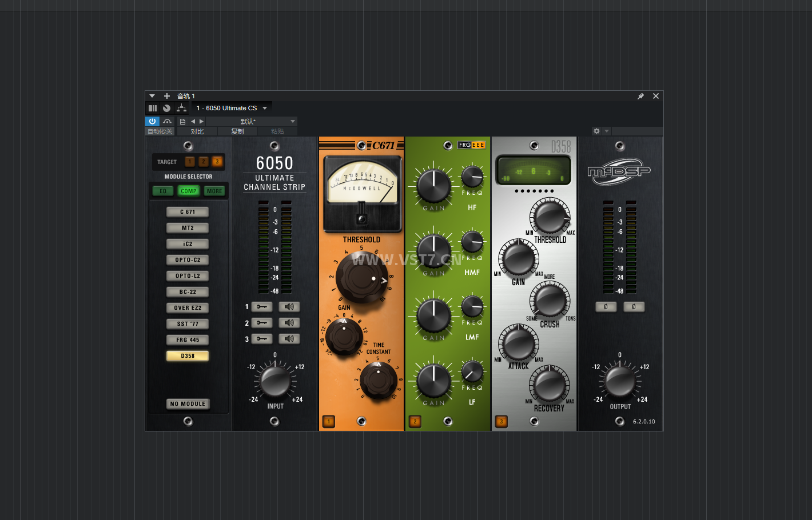812x520 pixels.
Task: Pin the plugin window with pushpin icon
Action: 640,96
